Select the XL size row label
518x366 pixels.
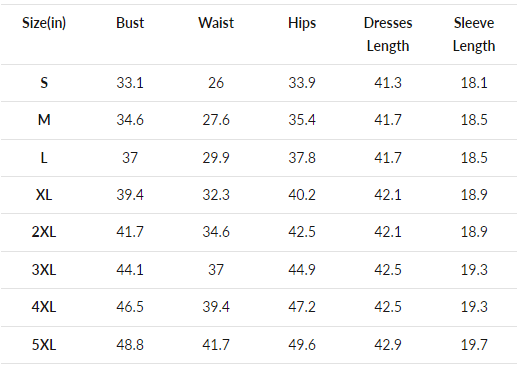[44, 195]
